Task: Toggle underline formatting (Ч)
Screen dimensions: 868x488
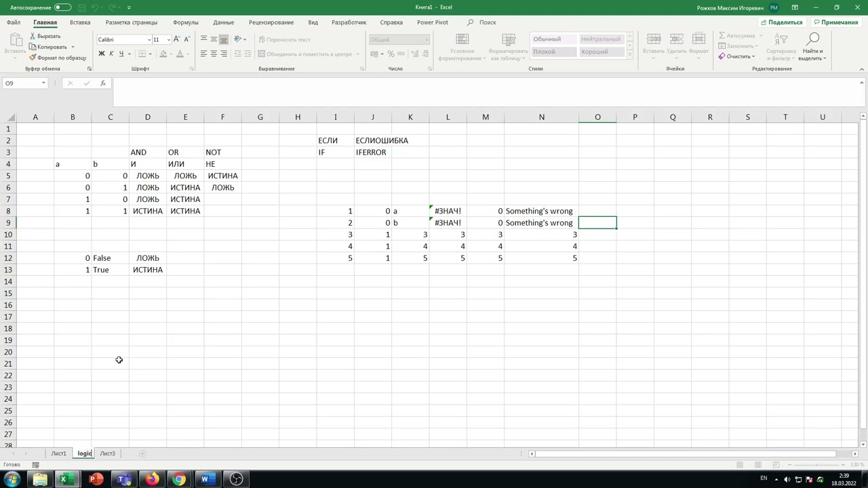Action: (x=121, y=54)
